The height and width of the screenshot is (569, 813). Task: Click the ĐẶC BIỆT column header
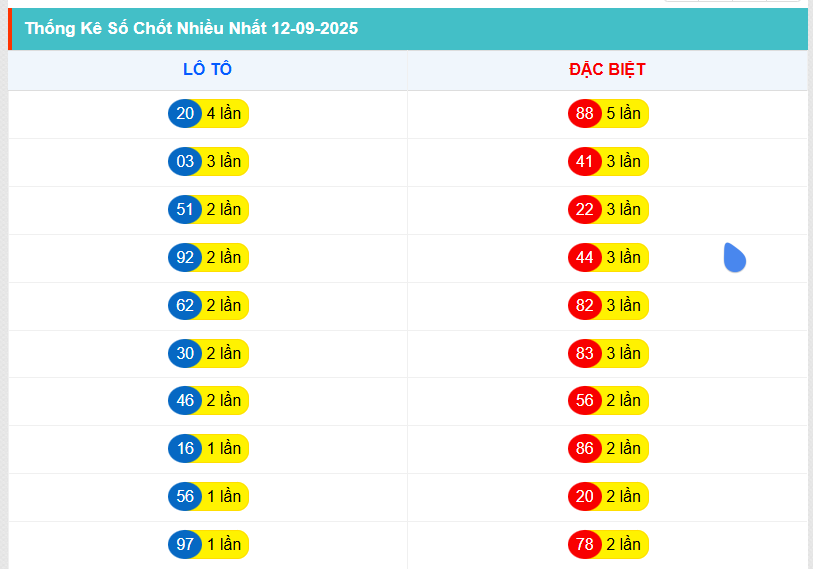(x=607, y=70)
